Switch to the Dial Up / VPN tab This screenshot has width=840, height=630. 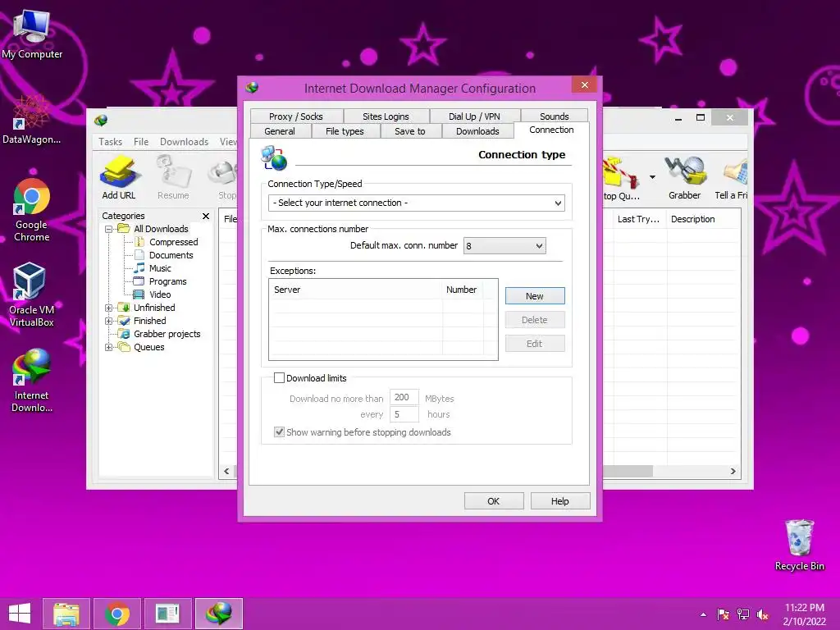[475, 116]
